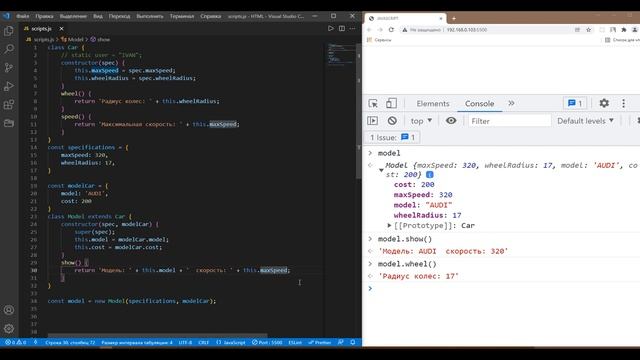
Task: Click the Сервисы bookmark in Chrome
Action: 379,40
